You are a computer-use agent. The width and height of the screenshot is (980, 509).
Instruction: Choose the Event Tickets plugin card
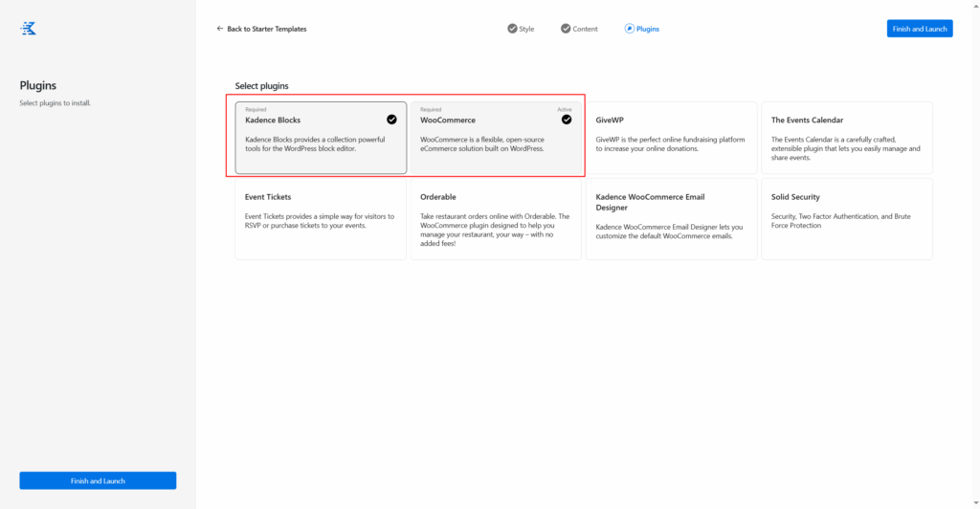[x=321, y=219]
